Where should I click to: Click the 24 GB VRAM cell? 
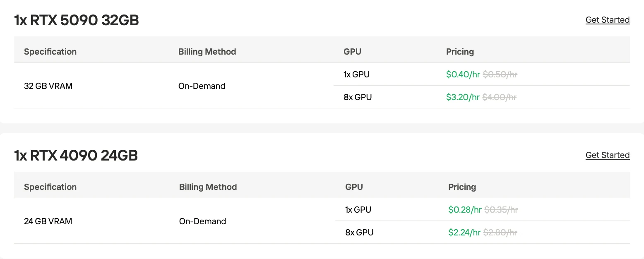[x=48, y=221]
